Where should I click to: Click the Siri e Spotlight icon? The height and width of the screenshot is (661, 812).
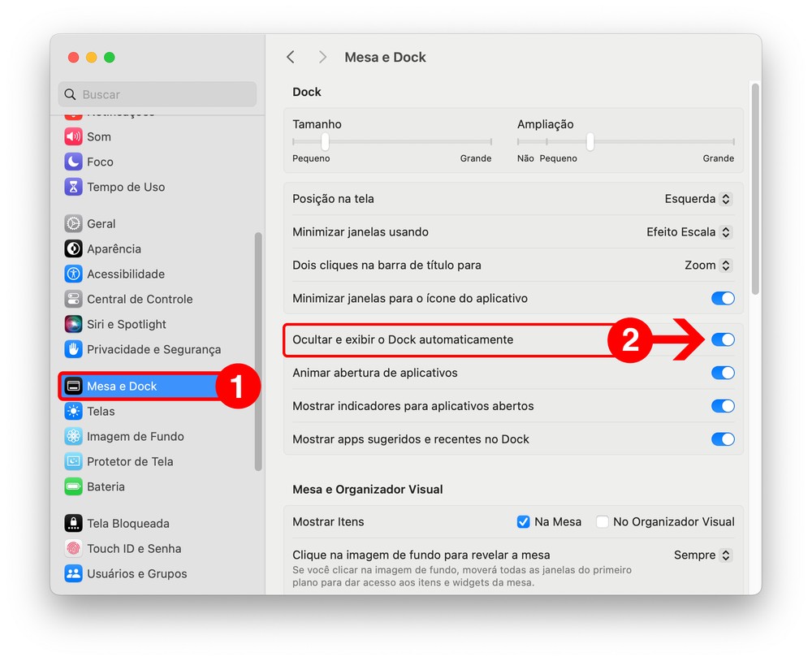(x=73, y=324)
